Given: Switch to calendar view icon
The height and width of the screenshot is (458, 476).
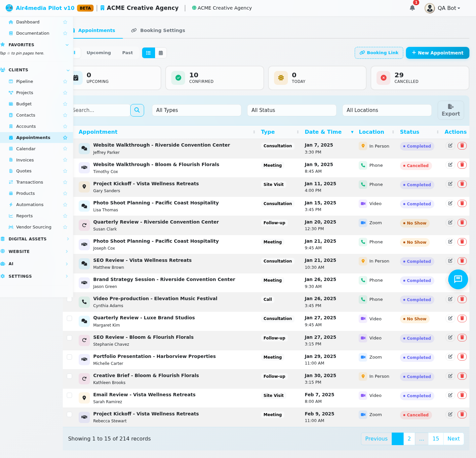Looking at the screenshot, I should (161, 53).
